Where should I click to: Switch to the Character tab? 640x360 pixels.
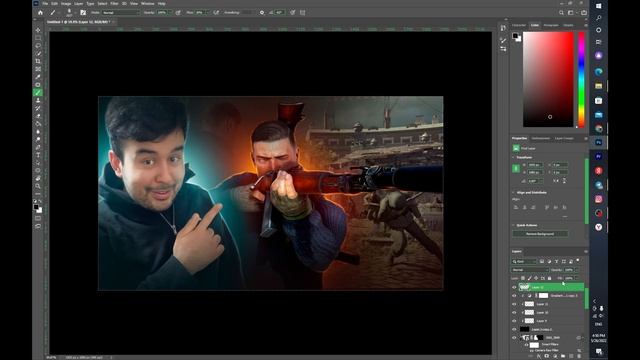tap(519, 25)
